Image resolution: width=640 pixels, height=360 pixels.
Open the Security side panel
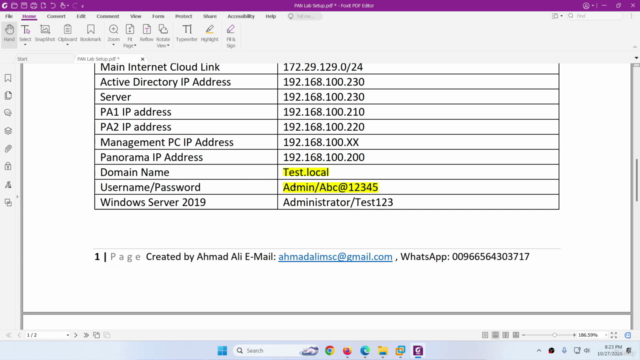(x=8, y=167)
